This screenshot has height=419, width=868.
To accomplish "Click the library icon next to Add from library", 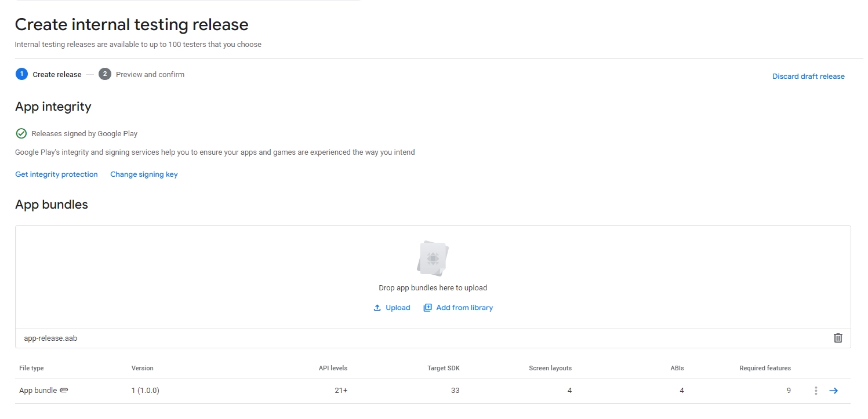I will 427,307.
